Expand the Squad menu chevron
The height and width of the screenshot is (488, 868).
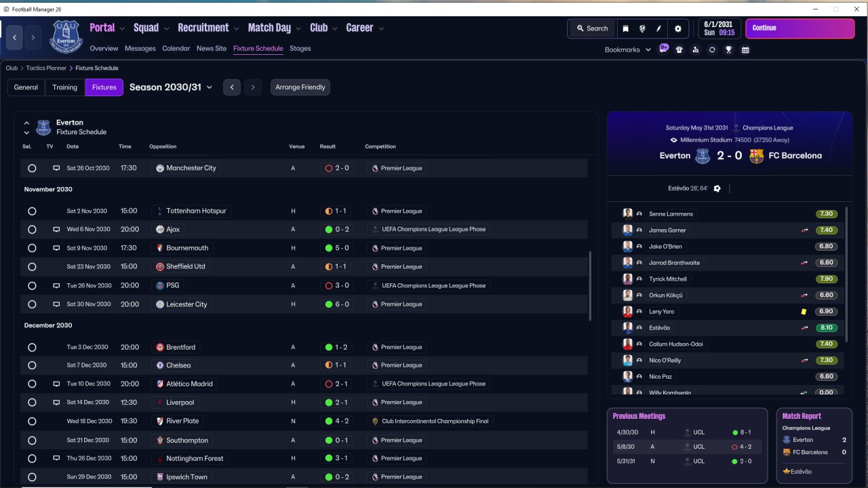(x=166, y=28)
